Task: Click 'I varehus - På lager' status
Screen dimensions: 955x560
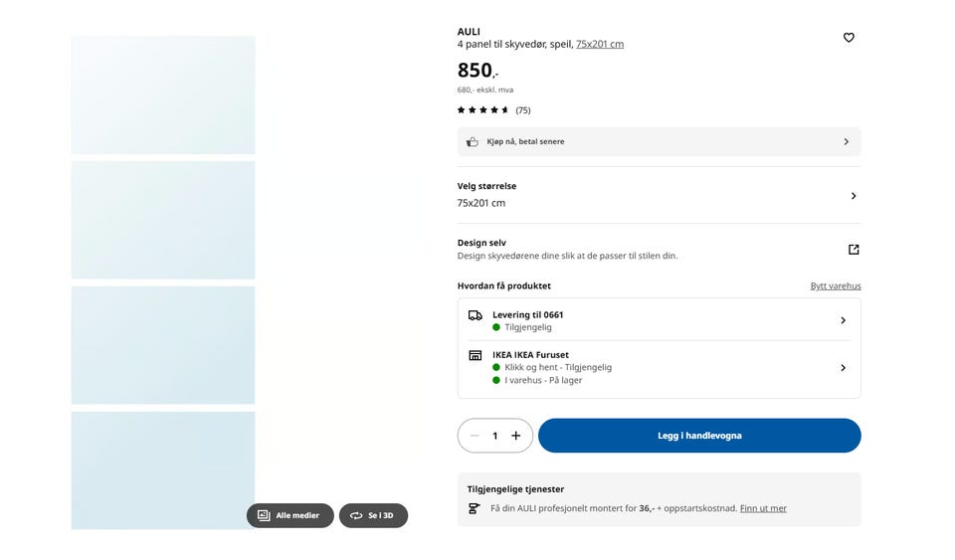Action: pos(543,380)
